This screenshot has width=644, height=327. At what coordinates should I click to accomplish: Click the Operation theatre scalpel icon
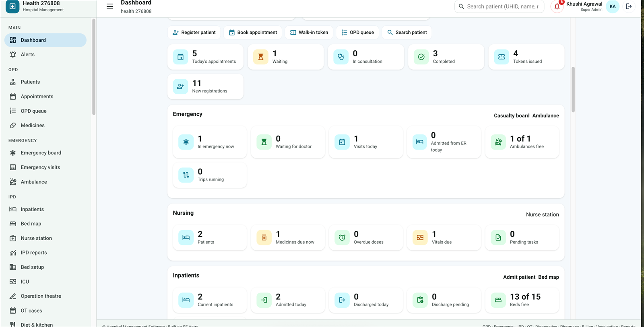click(x=13, y=296)
